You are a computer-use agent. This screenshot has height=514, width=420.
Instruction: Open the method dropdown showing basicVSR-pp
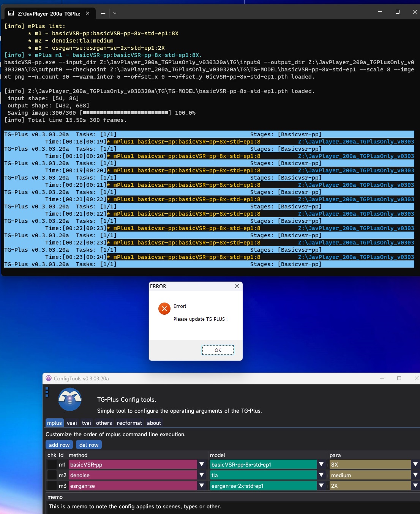pos(202,464)
